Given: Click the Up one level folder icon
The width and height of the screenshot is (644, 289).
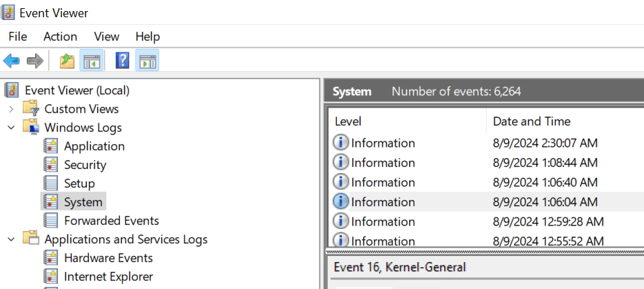Looking at the screenshot, I should pos(67,61).
